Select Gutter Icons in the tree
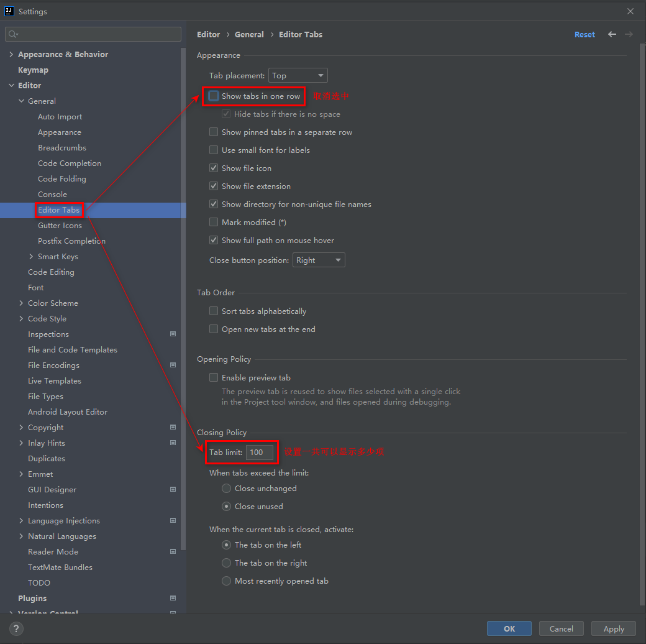 pyautogui.click(x=60, y=226)
